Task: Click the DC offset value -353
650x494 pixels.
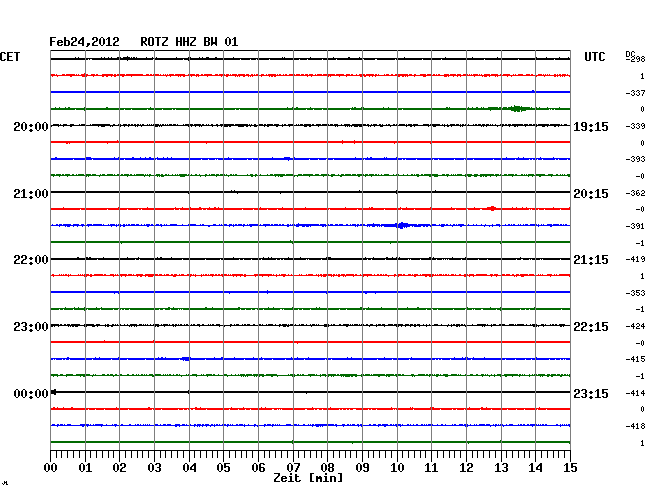Action: tap(635, 293)
